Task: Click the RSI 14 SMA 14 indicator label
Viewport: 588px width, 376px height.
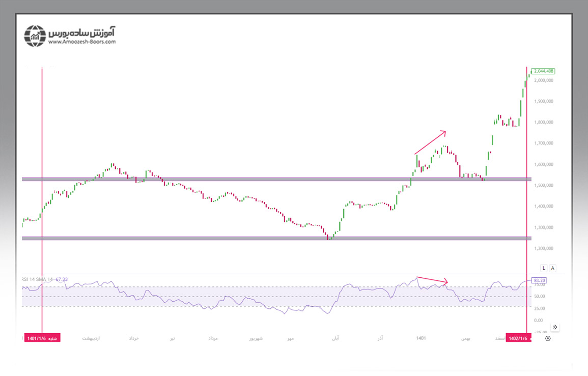Action: (45, 279)
